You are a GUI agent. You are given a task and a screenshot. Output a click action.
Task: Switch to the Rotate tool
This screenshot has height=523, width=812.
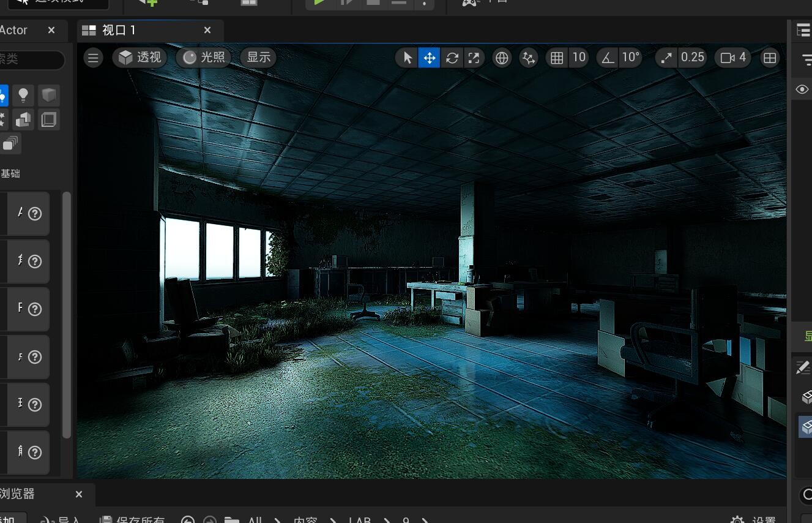(452, 58)
